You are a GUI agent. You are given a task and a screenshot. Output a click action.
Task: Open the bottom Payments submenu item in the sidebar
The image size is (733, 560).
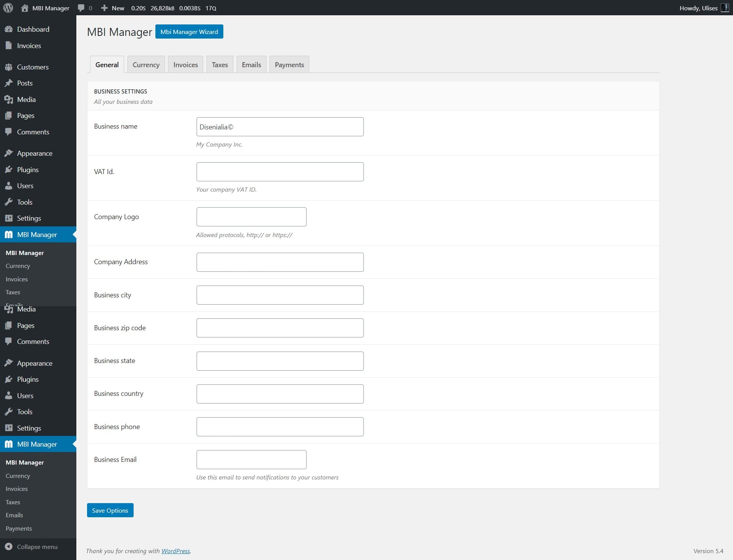19,528
